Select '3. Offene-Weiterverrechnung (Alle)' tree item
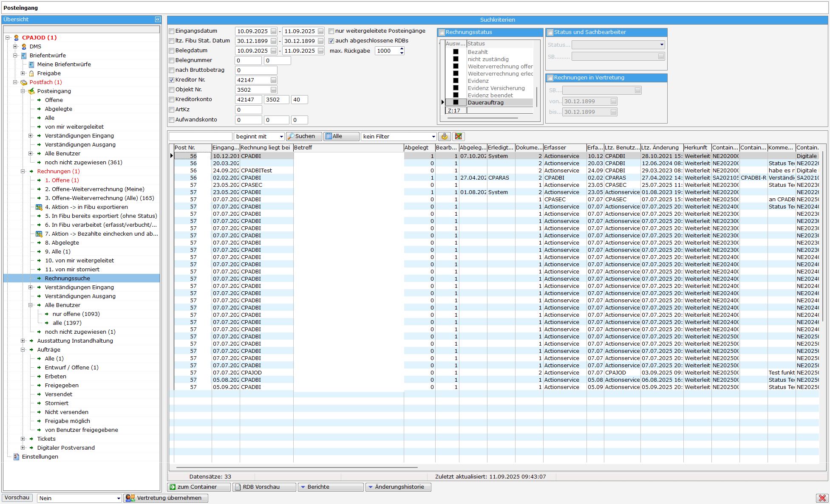Image resolution: width=830 pixels, height=504 pixels. (99, 198)
